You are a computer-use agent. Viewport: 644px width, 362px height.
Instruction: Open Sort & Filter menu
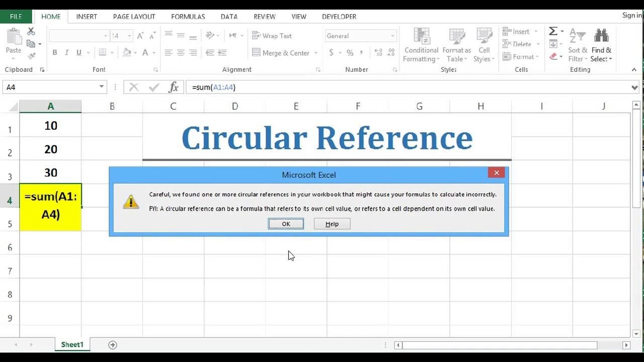tap(578, 45)
